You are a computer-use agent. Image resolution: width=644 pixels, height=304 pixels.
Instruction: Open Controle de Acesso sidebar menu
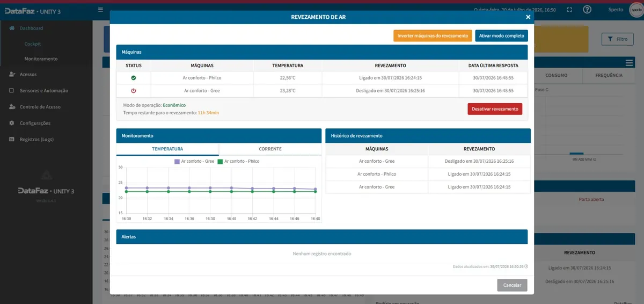point(40,107)
